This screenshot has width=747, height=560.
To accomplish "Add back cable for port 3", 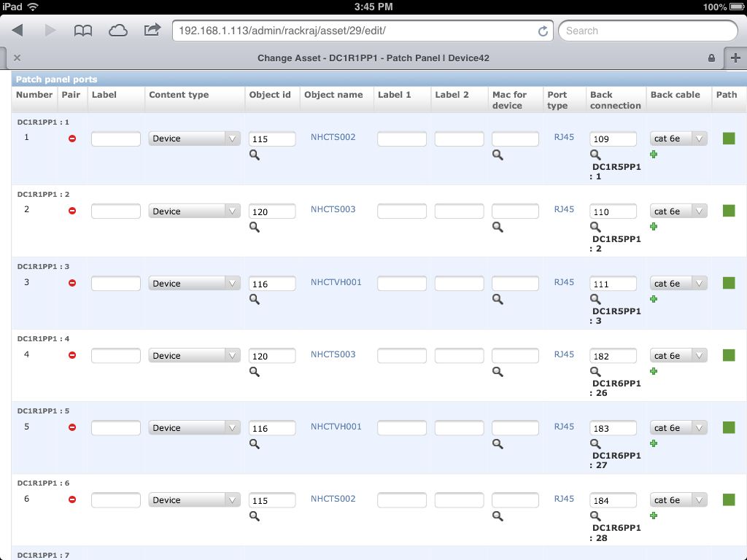I will tap(654, 299).
